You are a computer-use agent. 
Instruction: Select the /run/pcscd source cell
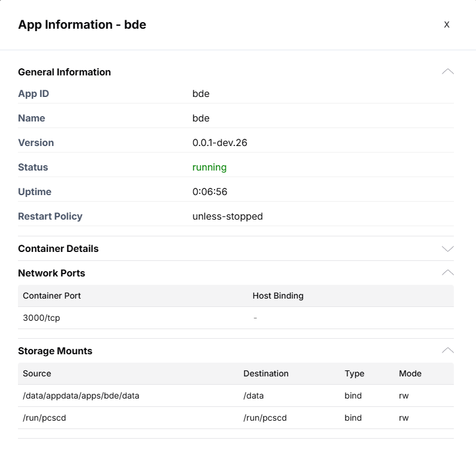(x=44, y=418)
